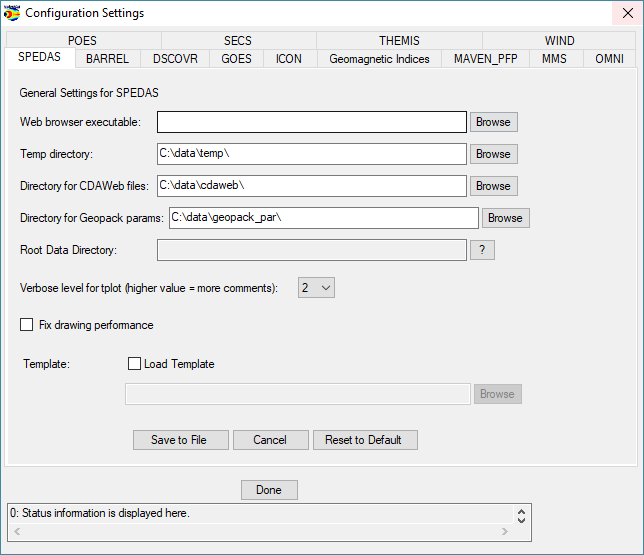Browse for the Geopack params directory
The height and width of the screenshot is (555, 644).
505,218
